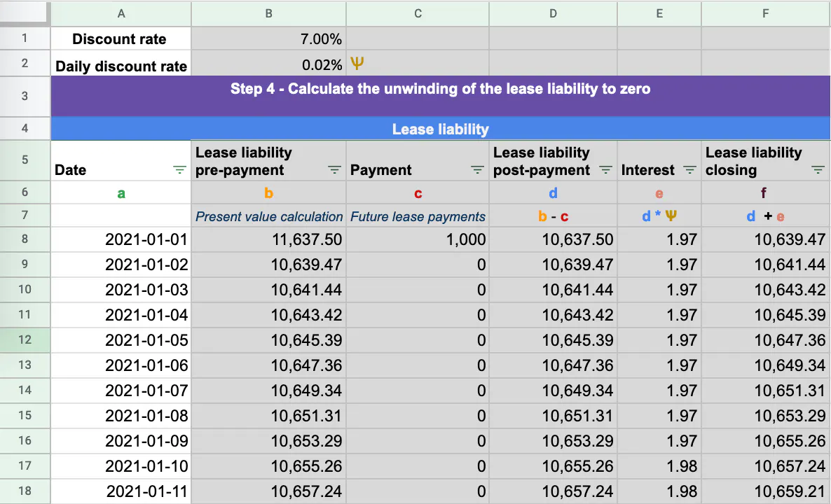
Task: Click the green letter a cell
Action: point(121,192)
